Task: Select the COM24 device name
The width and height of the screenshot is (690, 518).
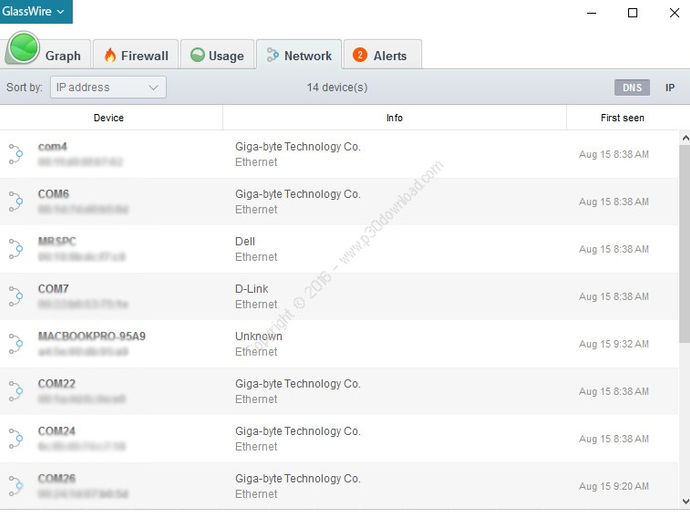Action: (x=56, y=431)
